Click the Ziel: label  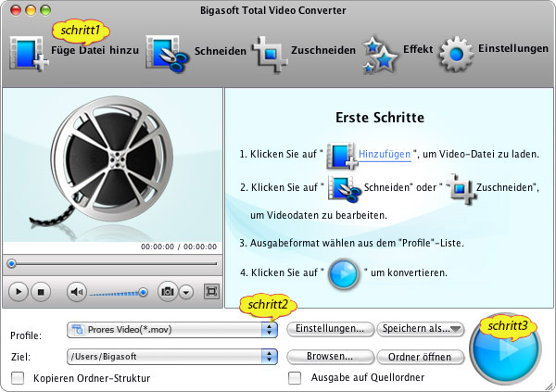click(x=20, y=357)
